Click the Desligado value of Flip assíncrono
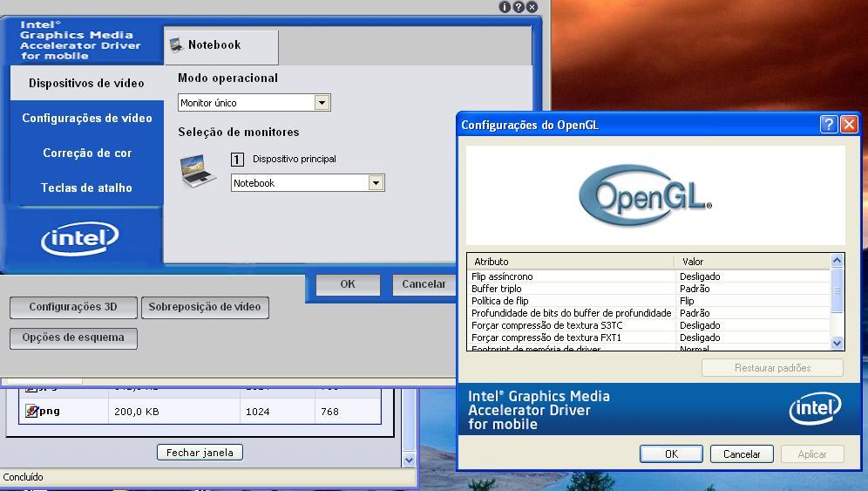The width and height of the screenshot is (868, 491). click(x=700, y=276)
